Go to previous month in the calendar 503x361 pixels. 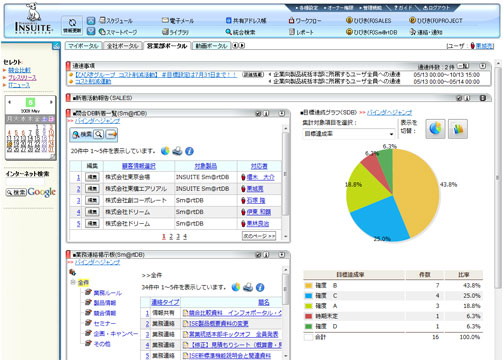10,102
